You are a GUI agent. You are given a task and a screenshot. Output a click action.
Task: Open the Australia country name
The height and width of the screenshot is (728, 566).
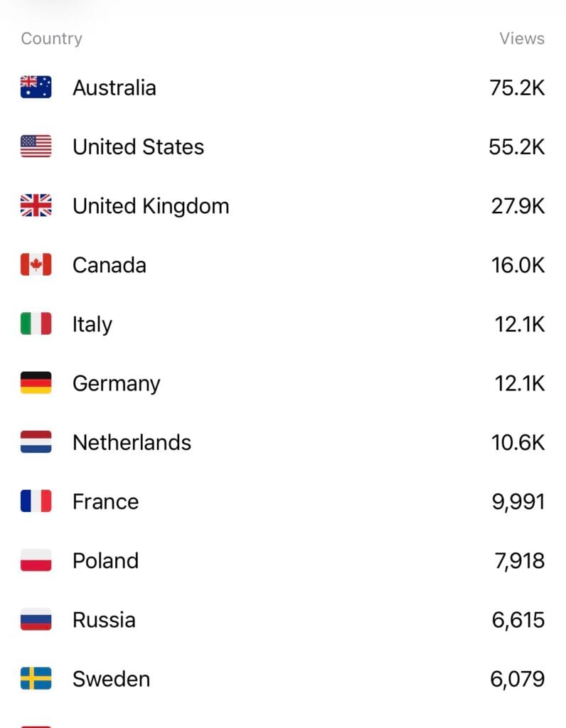click(x=114, y=87)
